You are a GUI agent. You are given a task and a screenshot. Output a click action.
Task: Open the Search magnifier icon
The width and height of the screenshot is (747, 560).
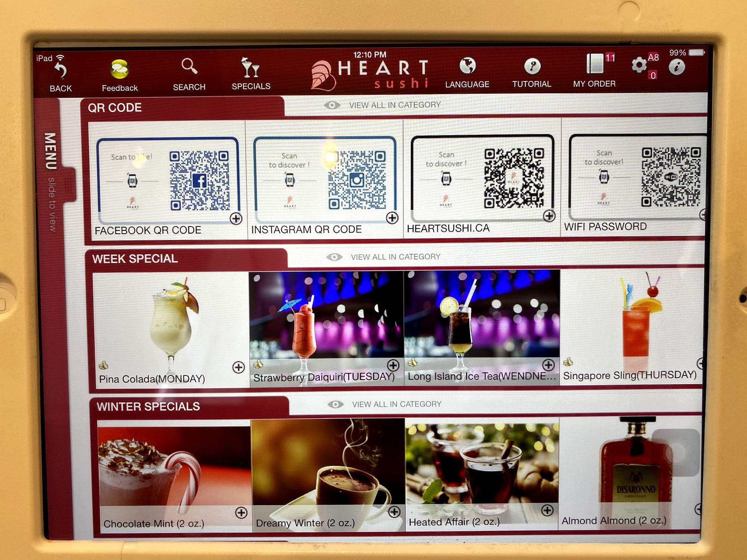pyautogui.click(x=189, y=66)
